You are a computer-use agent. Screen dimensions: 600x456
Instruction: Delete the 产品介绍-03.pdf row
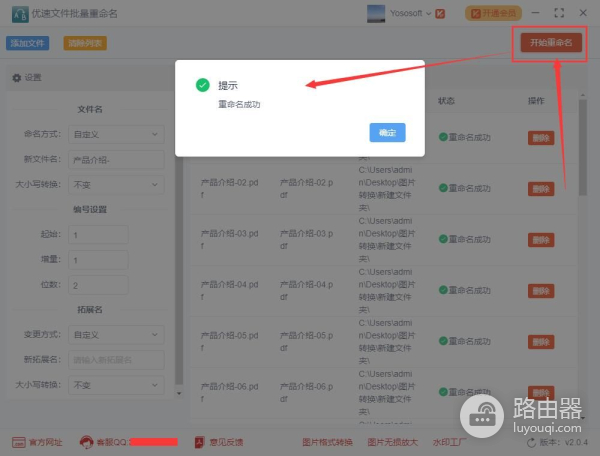click(x=541, y=240)
